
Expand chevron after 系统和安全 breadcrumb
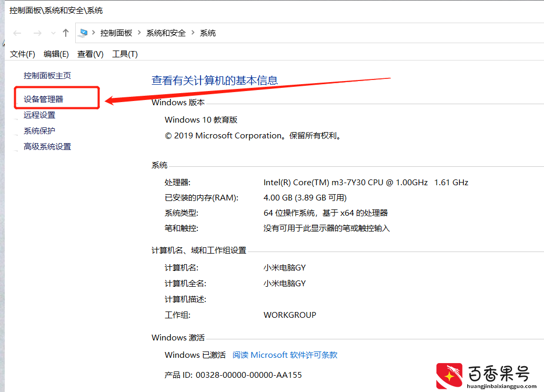click(193, 33)
